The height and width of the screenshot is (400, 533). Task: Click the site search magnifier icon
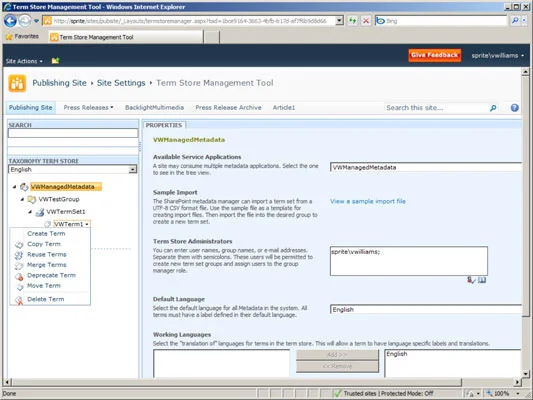(x=493, y=108)
